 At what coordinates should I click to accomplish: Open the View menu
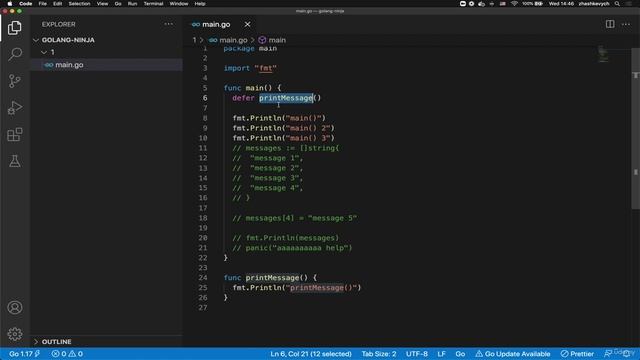(102, 4)
